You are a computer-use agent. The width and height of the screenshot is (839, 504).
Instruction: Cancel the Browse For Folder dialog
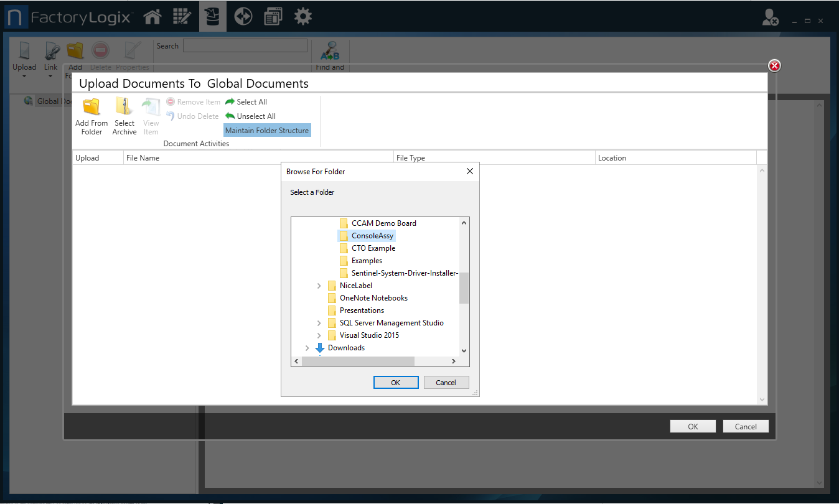tap(446, 382)
